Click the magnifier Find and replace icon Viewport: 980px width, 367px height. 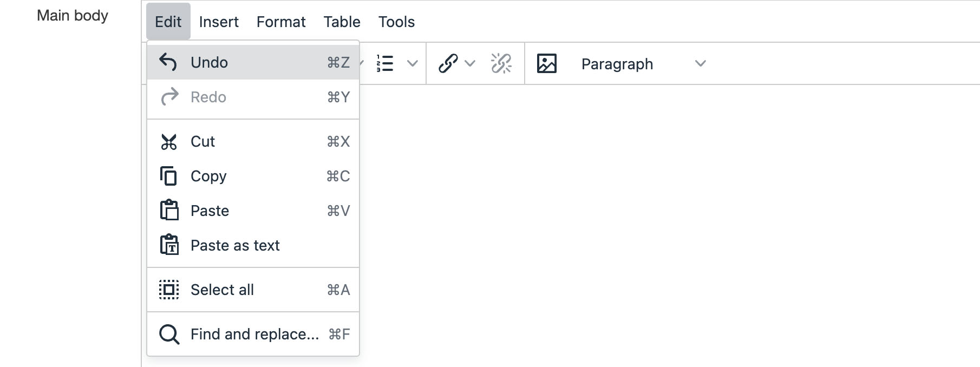pos(169,334)
